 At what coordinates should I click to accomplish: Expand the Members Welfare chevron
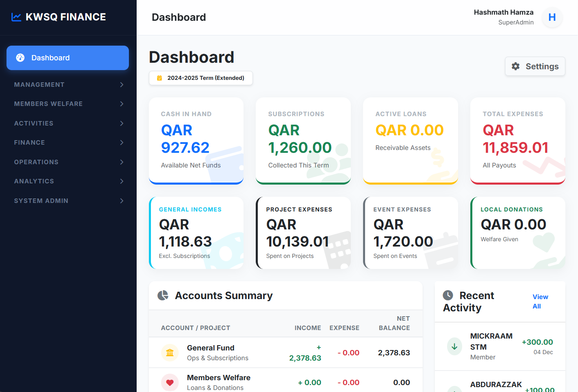[x=122, y=104]
